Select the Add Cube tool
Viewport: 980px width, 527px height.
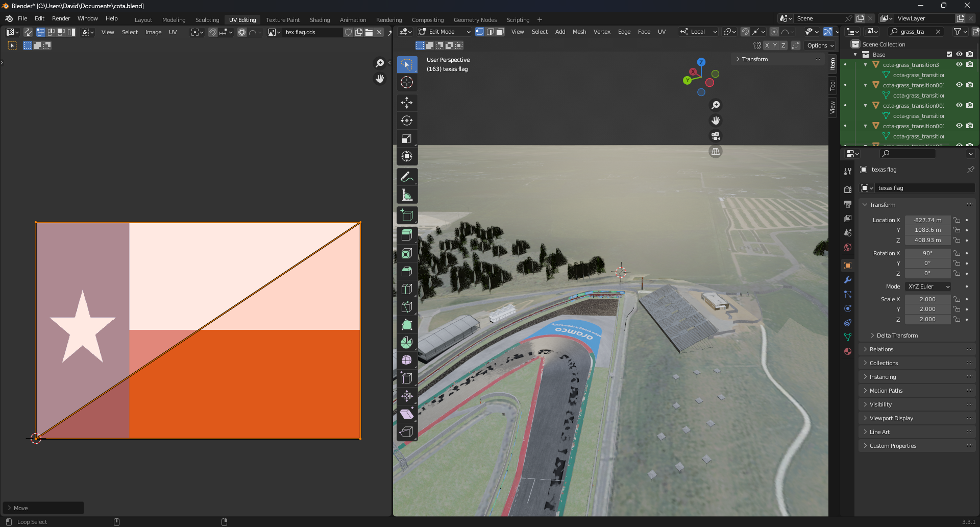(x=407, y=215)
